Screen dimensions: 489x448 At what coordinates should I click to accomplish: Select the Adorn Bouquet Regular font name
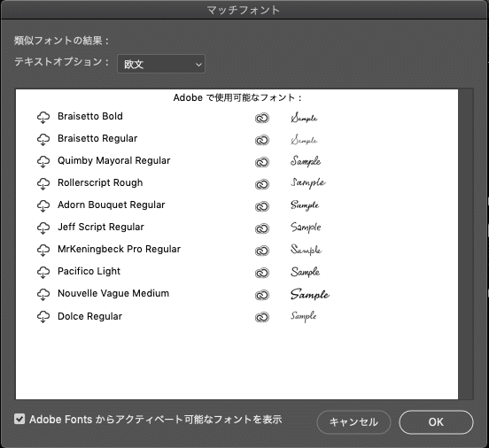click(112, 205)
